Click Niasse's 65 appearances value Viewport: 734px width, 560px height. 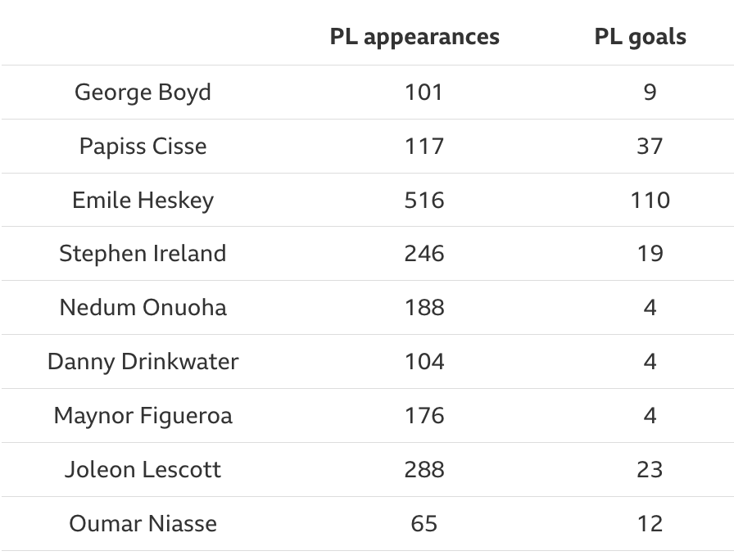(x=424, y=524)
